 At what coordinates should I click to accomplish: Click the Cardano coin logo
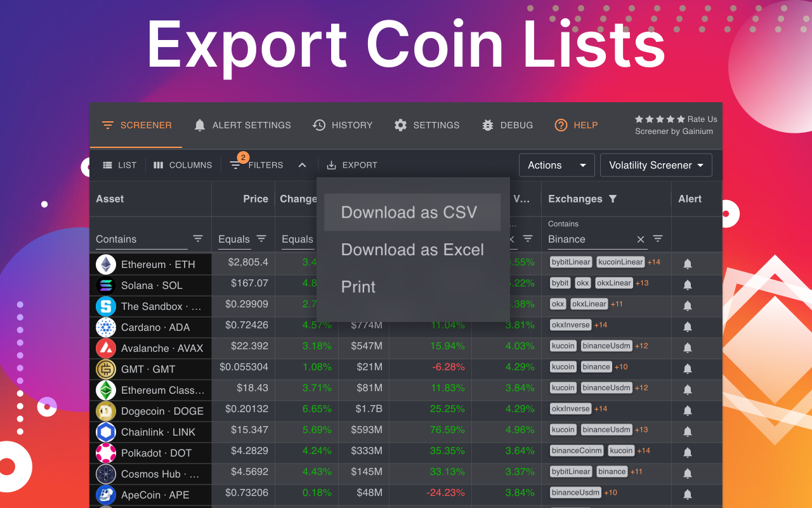coord(106,327)
